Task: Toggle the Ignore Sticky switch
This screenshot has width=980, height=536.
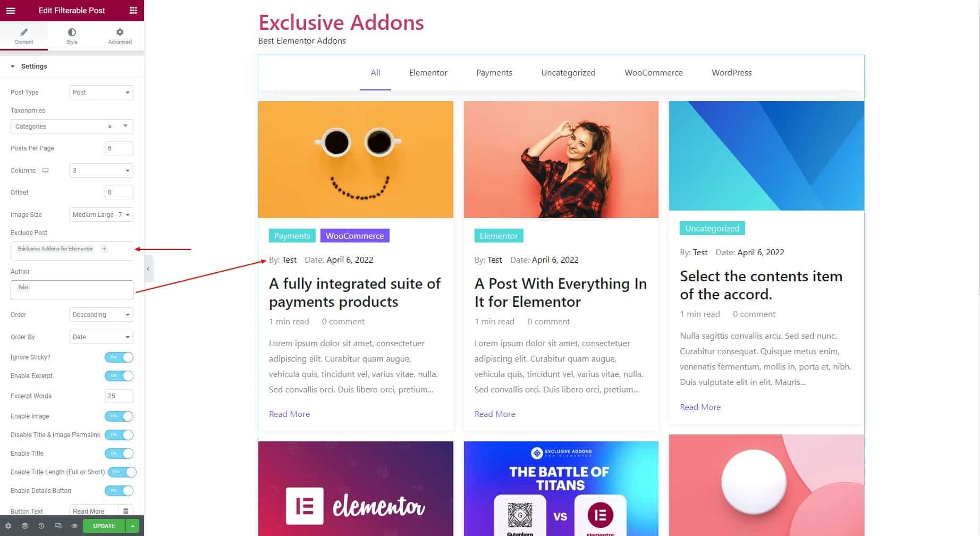Action: pyautogui.click(x=119, y=357)
